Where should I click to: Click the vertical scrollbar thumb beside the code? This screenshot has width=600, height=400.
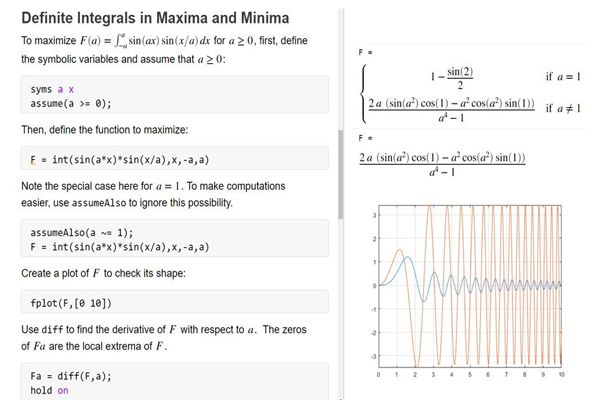click(341, 174)
